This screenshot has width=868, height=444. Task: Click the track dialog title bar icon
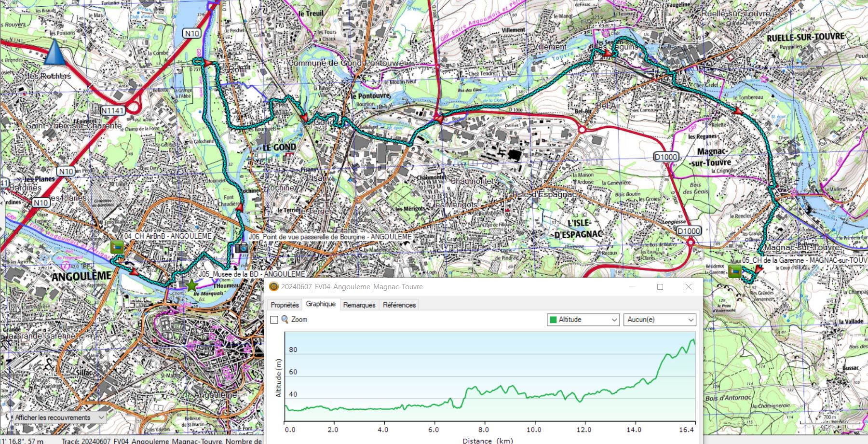274,287
